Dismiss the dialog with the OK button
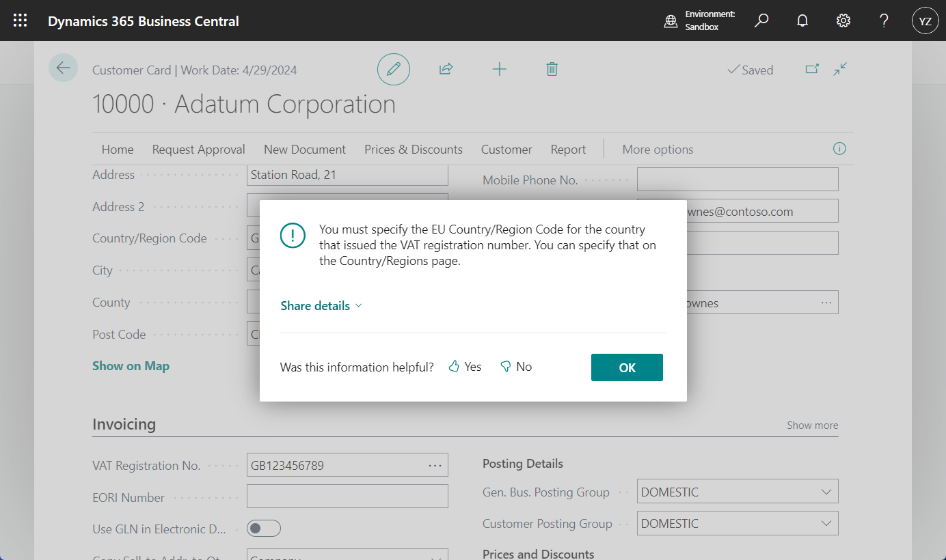The image size is (946, 560). tap(627, 367)
